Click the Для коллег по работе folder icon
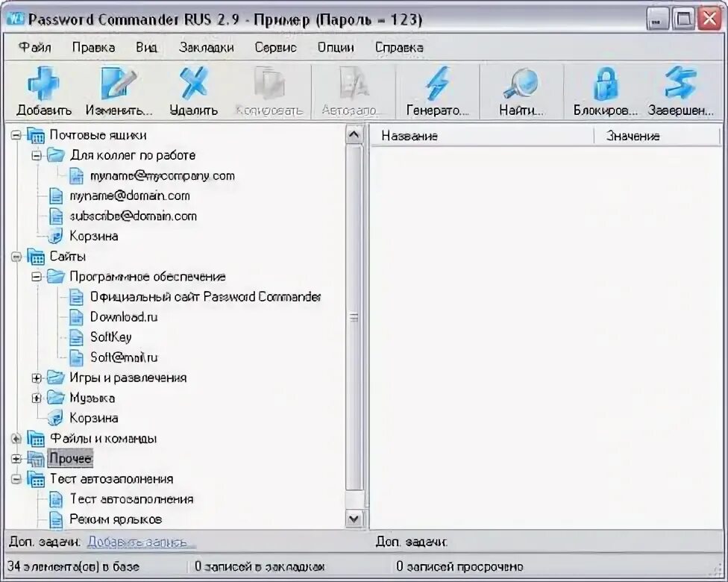Image resolution: width=728 pixels, height=582 pixels. pyautogui.click(x=56, y=155)
